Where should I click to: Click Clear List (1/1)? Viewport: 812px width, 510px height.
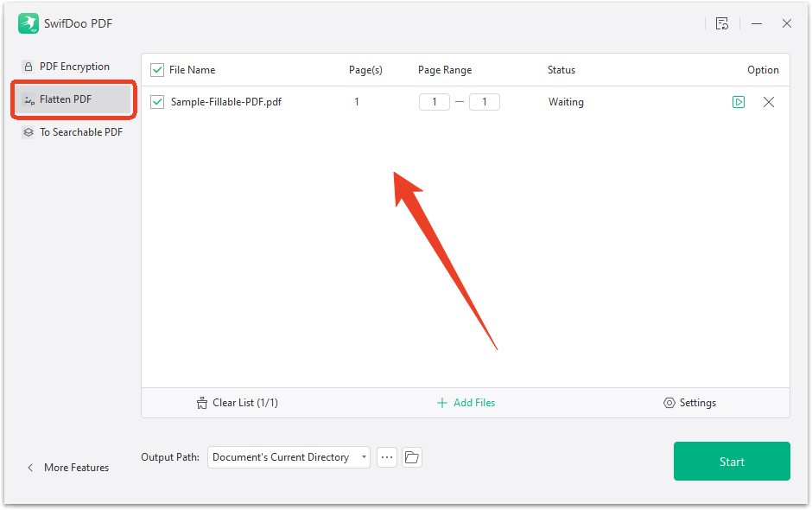tap(238, 403)
